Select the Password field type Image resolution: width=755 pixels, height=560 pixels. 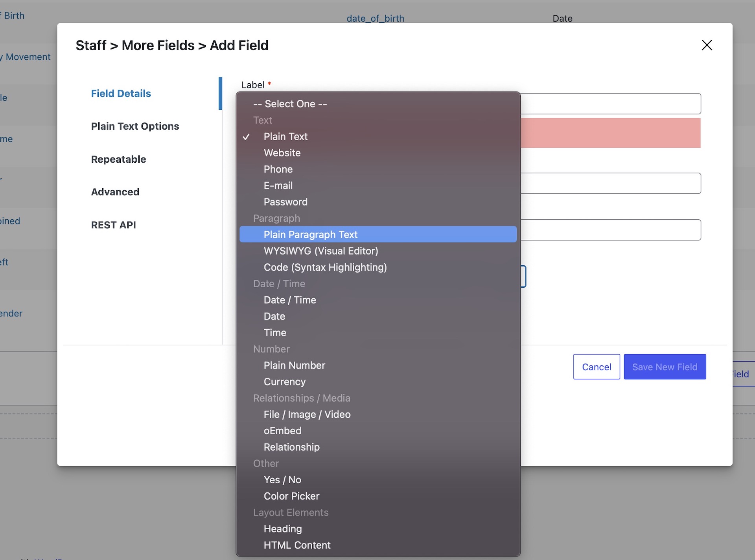[x=285, y=202]
